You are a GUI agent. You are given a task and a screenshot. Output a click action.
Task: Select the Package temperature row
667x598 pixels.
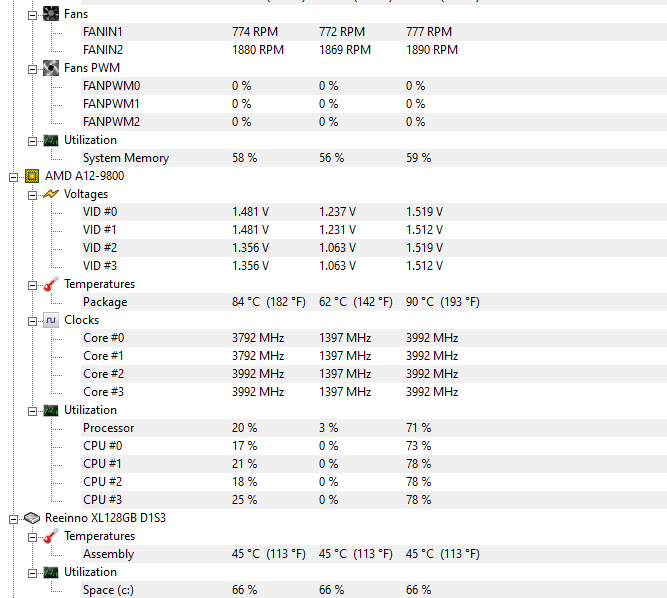click(x=374, y=302)
